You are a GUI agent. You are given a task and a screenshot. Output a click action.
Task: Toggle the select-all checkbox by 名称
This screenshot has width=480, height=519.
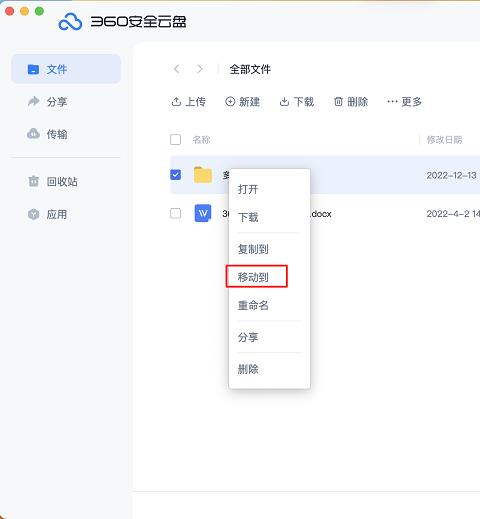click(176, 140)
